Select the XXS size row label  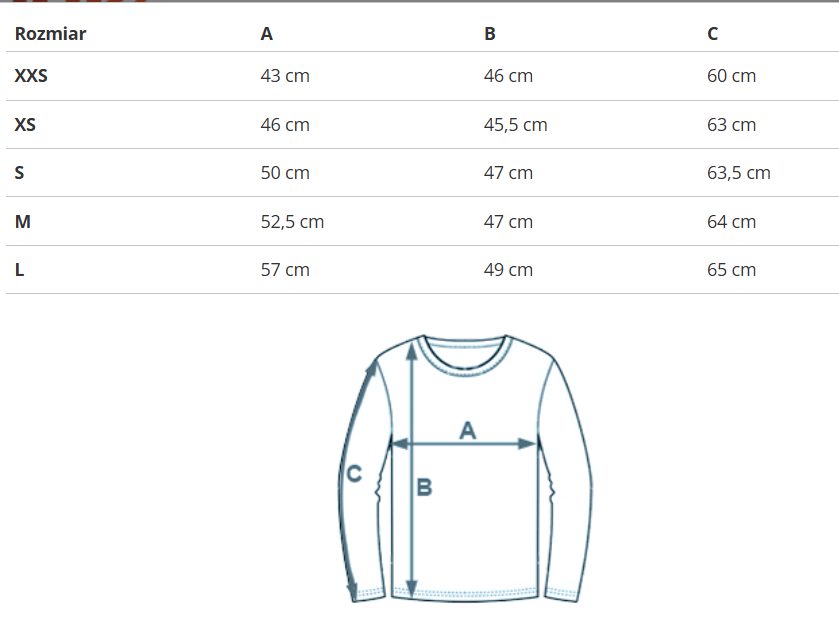pyautogui.click(x=31, y=76)
